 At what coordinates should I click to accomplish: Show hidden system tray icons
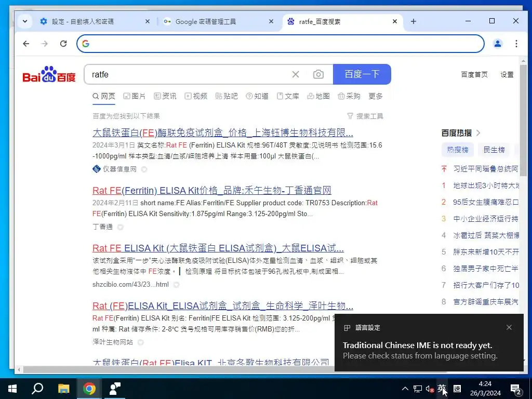tap(405, 389)
